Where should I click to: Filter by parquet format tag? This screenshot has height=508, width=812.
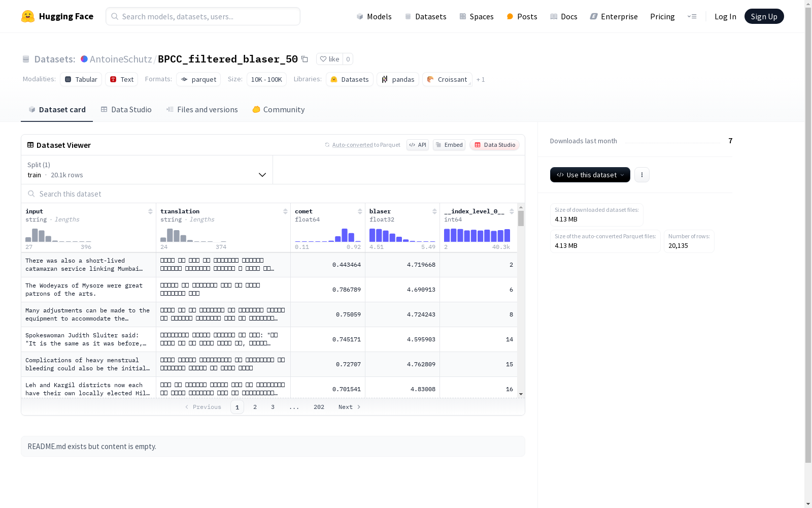(198, 79)
